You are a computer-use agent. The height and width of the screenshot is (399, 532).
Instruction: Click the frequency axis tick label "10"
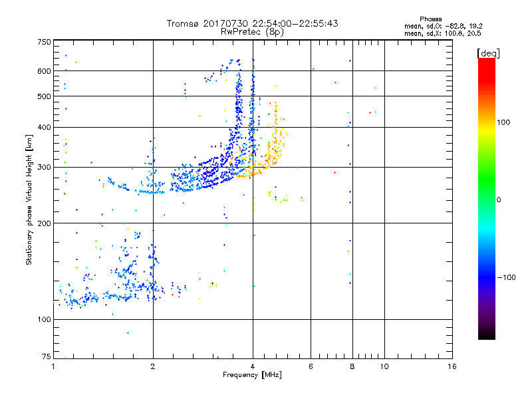(384, 366)
